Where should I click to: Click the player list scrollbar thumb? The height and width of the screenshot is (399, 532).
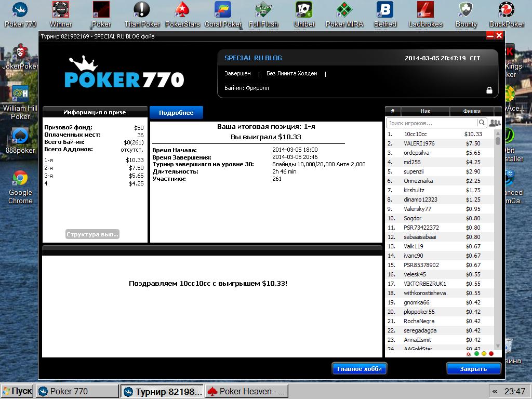pyautogui.click(x=498, y=140)
